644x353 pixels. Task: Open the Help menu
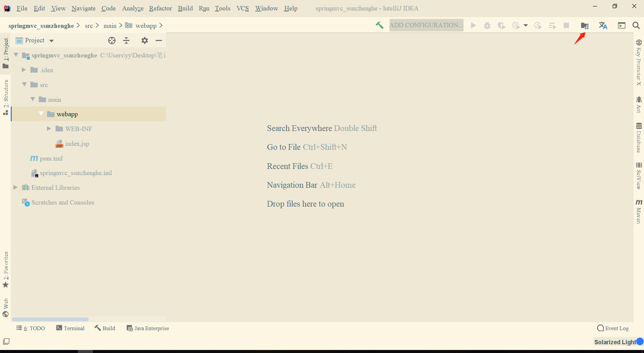pyautogui.click(x=291, y=8)
